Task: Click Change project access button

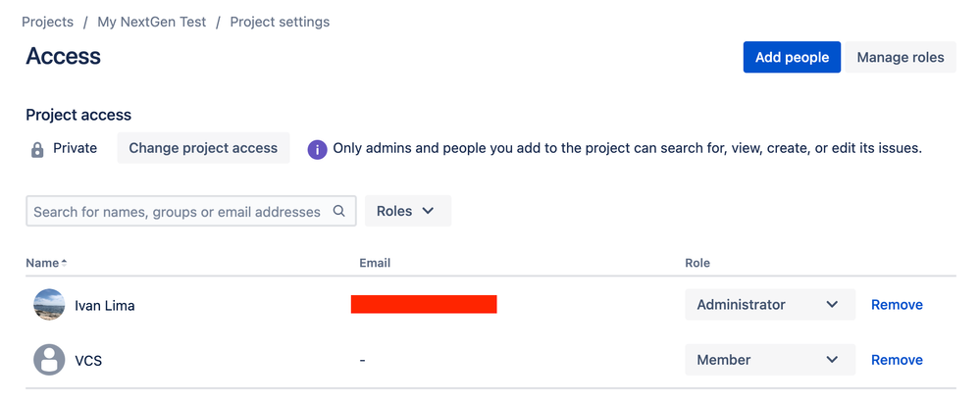Action: [x=203, y=148]
